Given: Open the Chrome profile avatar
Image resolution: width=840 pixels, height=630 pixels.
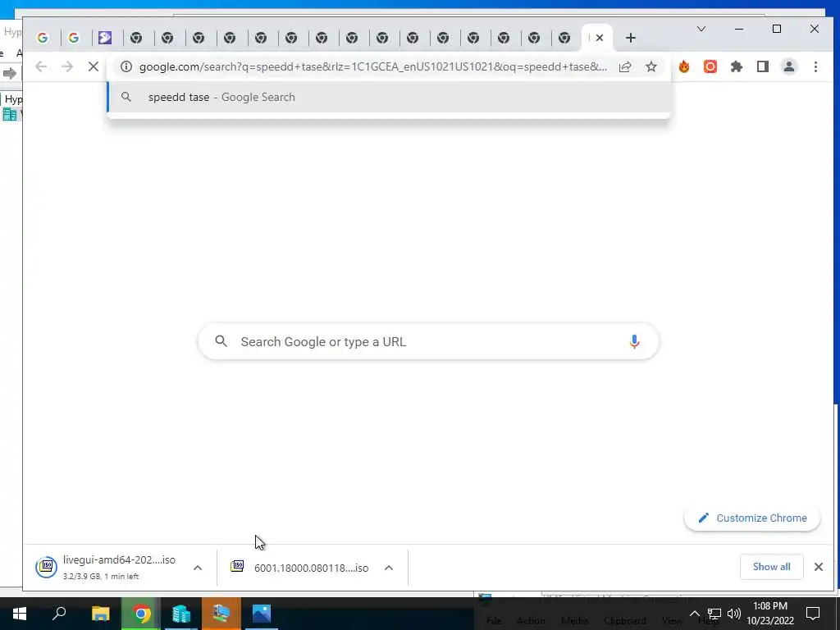Looking at the screenshot, I should click(x=789, y=67).
